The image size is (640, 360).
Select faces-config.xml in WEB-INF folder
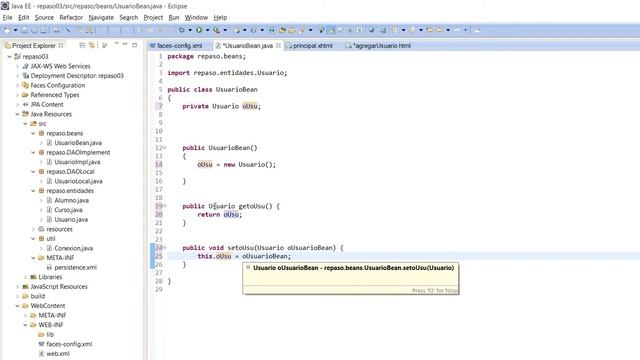pyautogui.click(x=69, y=344)
